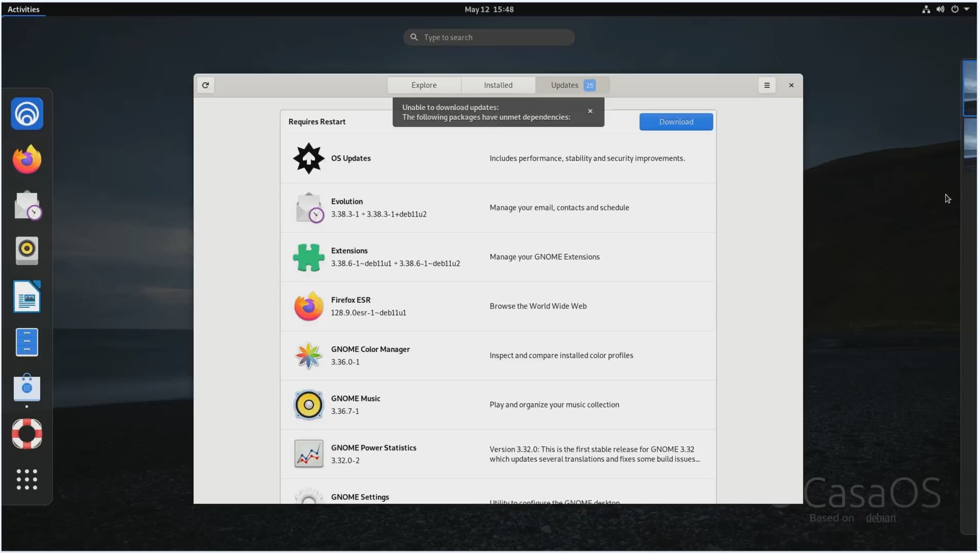Click 'Manage your email, contacts and schedule' text
The image size is (980, 553).
point(559,208)
